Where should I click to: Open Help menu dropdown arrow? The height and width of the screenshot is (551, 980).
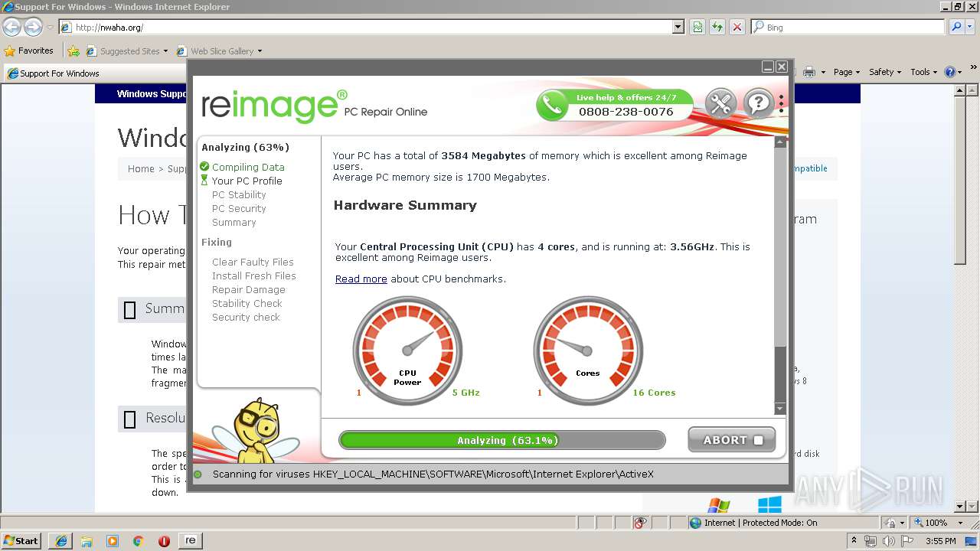pos(961,72)
